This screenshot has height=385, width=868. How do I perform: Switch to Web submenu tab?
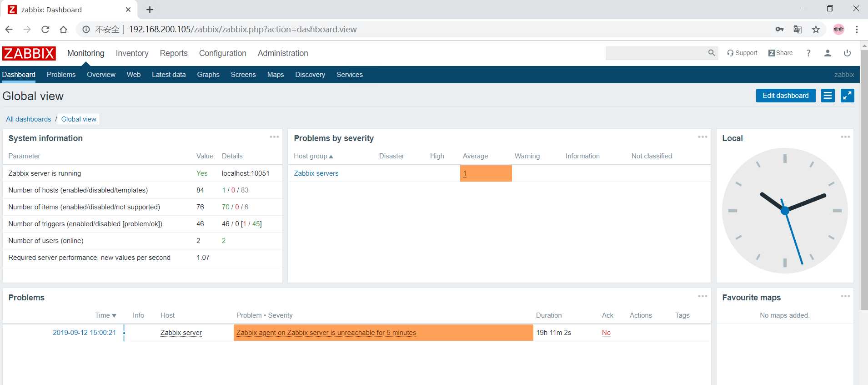(x=134, y=75)
